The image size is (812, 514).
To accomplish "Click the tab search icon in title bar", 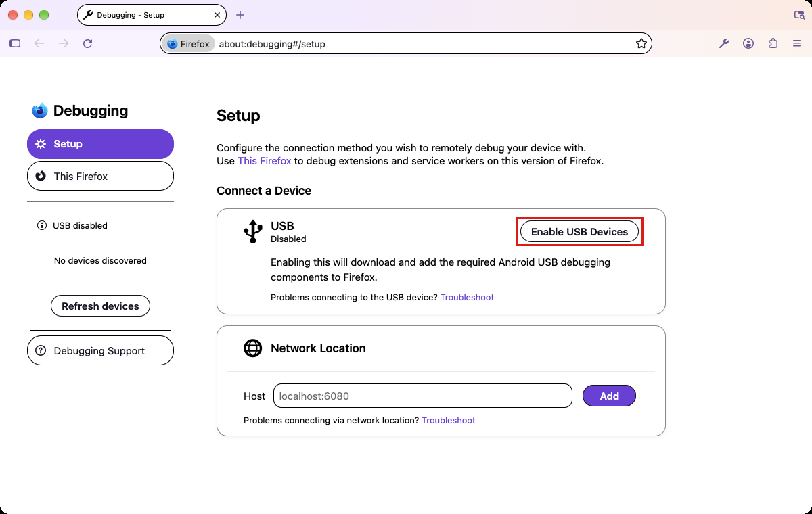I will point(799,15).
